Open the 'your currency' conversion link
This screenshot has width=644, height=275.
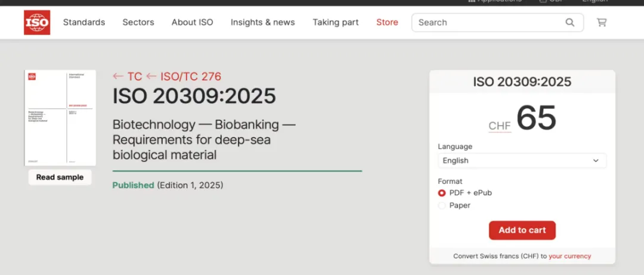click(569, 257)
